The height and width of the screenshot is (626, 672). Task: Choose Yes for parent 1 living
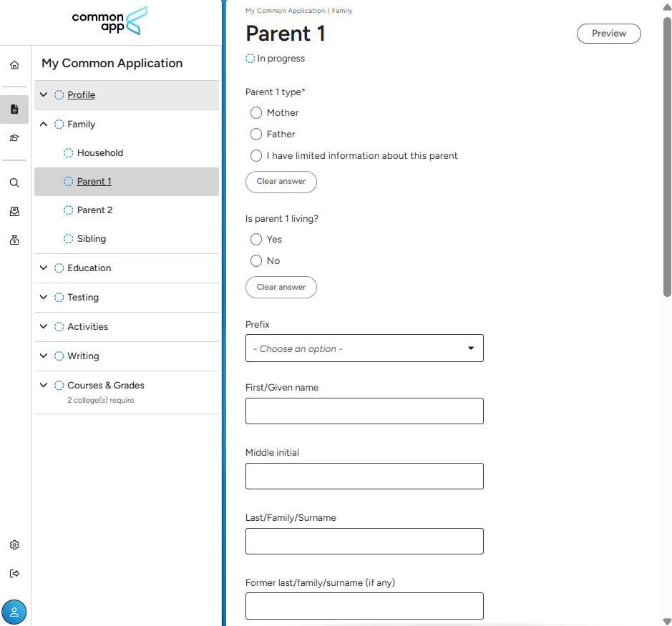point(256,240)
